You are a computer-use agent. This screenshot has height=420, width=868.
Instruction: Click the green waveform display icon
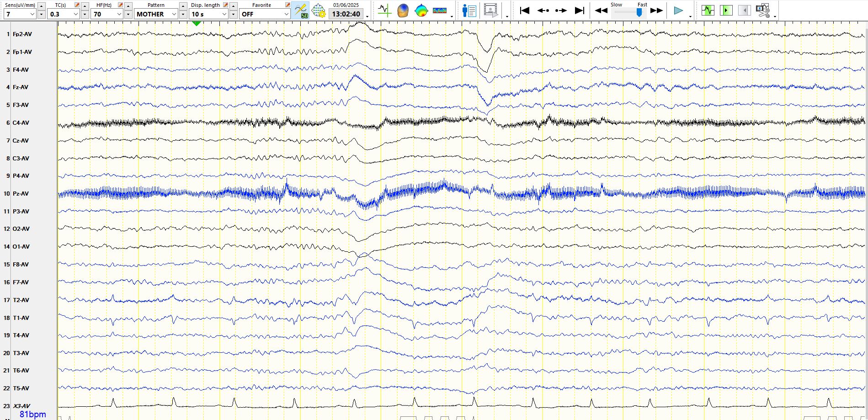point(708,11)
